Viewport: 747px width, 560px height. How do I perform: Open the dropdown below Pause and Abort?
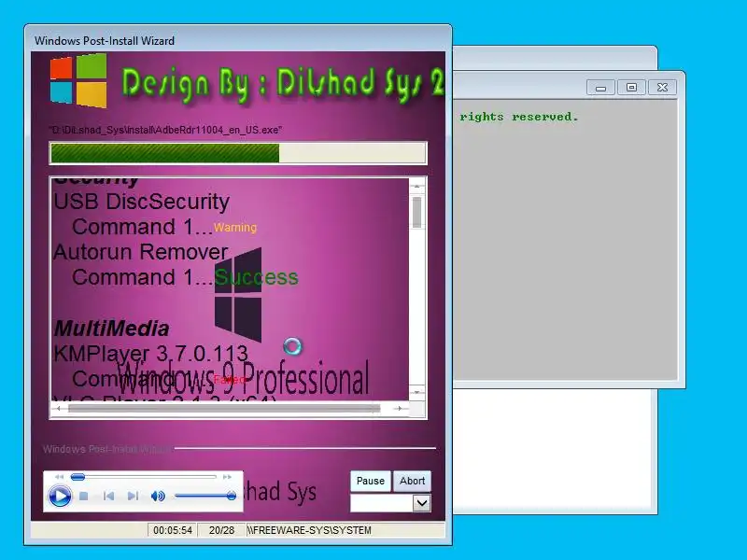(x=422, y=503)
